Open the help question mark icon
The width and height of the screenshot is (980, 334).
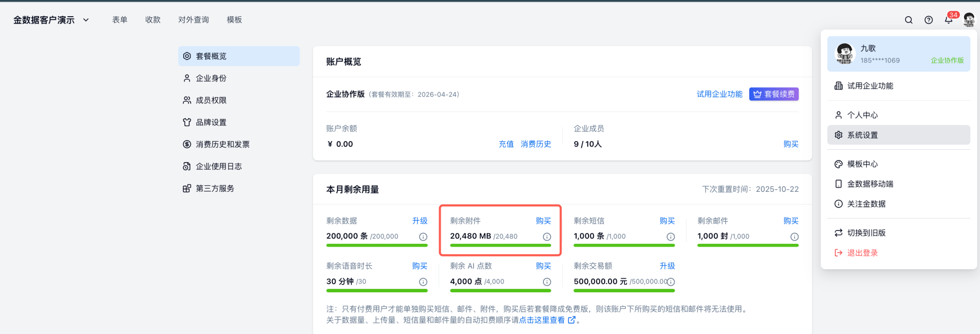coord(929,20)
